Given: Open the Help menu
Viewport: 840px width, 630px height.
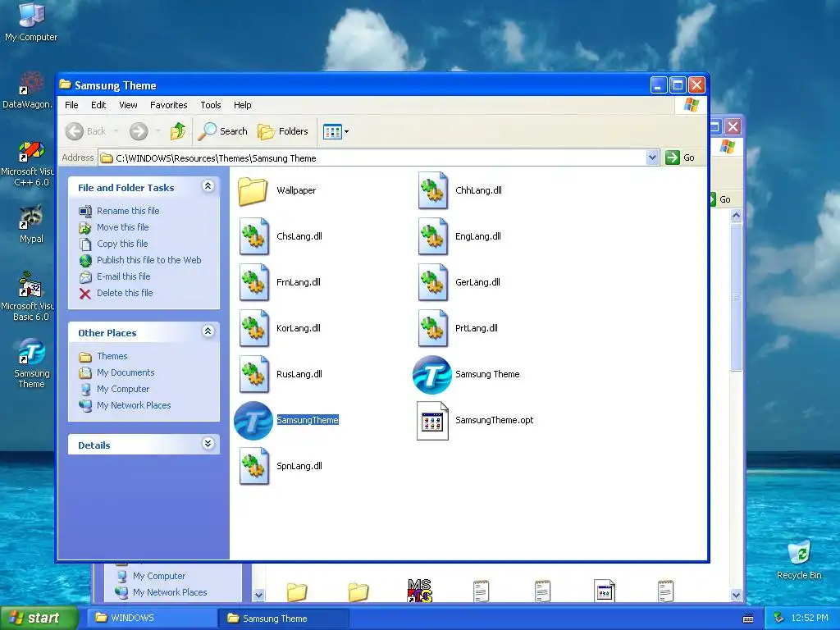Looking at the screenshot, I should pyautogui.click(x=243, y=105).
